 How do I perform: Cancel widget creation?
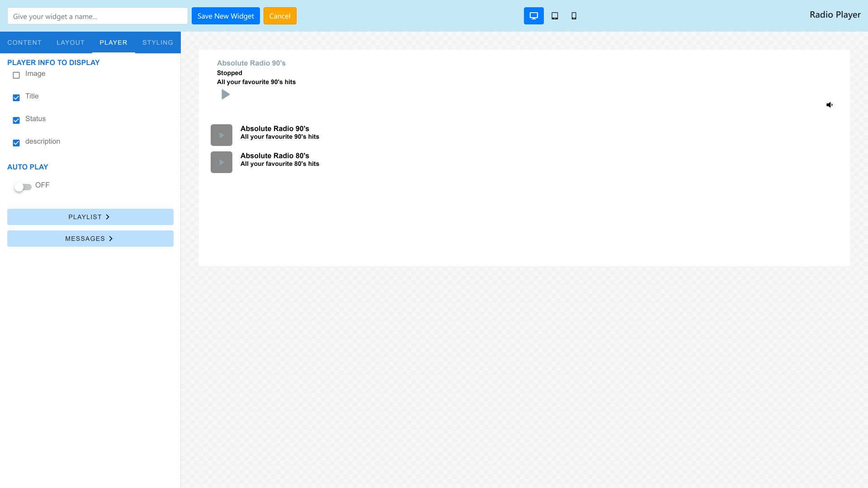pyautogui.click(x=280, y=16)
